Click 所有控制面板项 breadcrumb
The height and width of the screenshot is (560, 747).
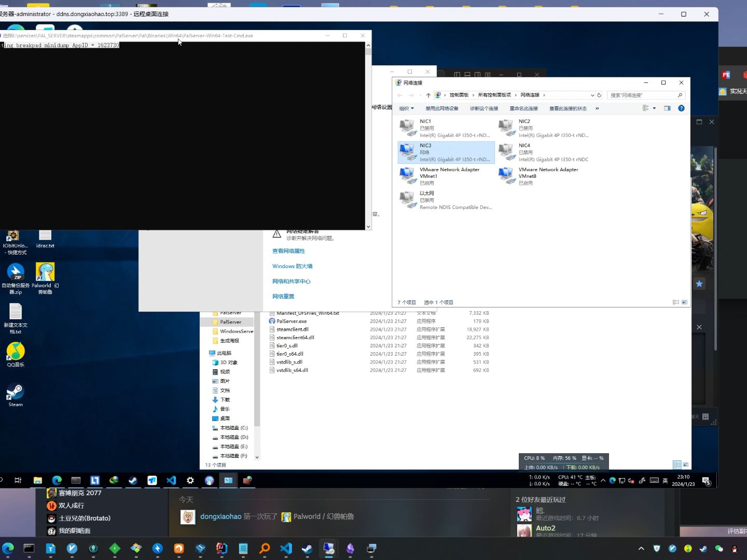click(494, 95)
